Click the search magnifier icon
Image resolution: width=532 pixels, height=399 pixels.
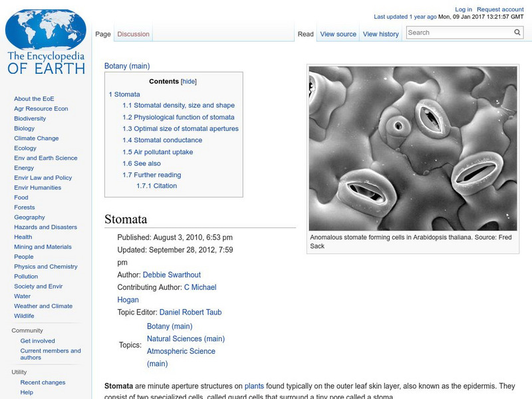(517, 32)
